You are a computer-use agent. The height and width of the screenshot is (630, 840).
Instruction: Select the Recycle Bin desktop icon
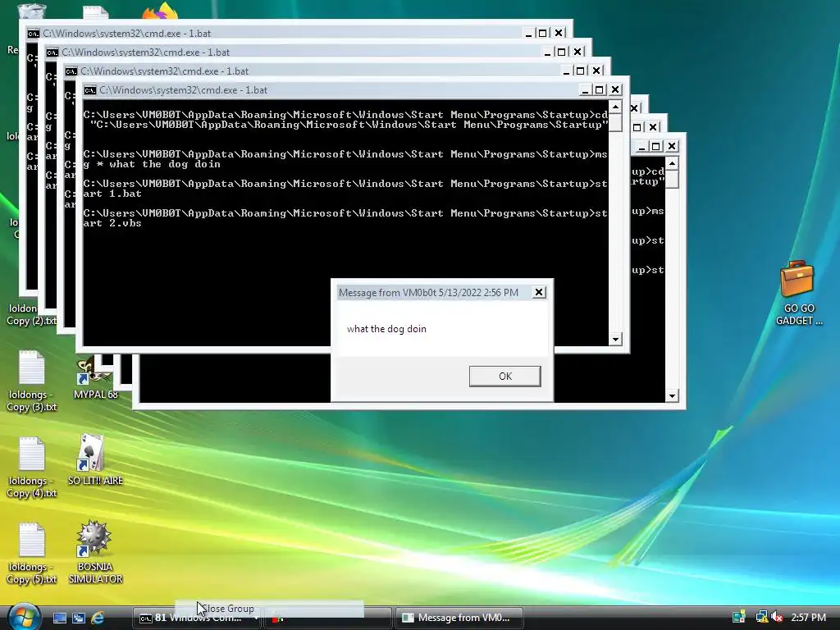point(31,11)
